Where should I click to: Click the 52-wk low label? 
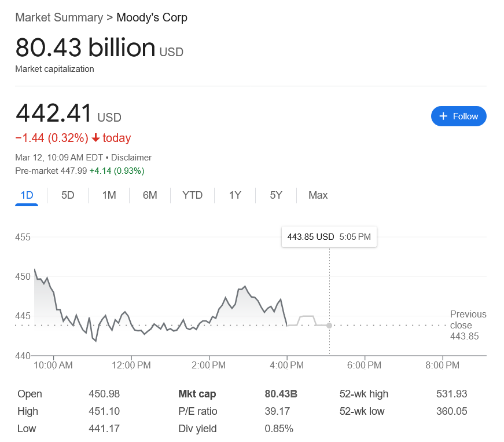362,411
